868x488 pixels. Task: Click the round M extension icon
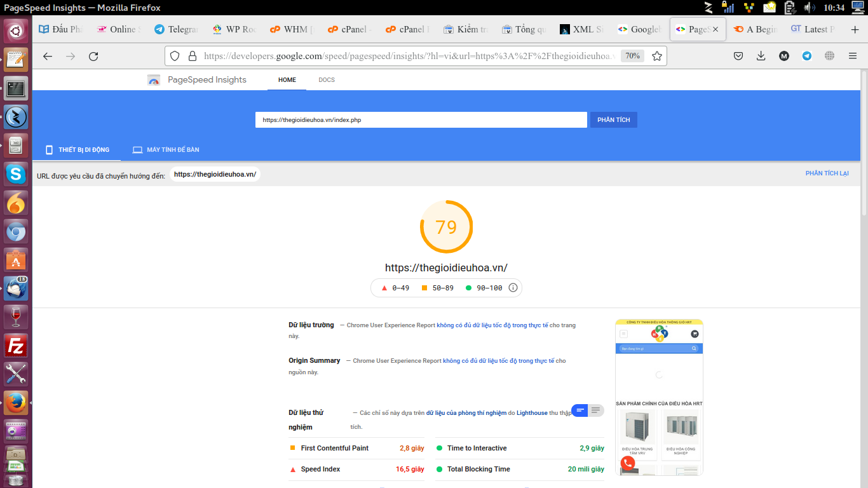(x=784, y=56)
